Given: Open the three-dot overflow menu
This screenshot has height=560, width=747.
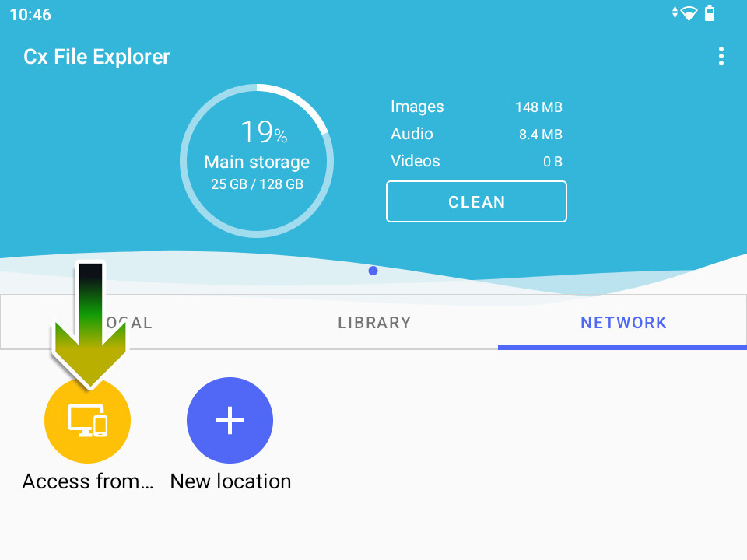Looking at the screenshot, I should [721, 56].
